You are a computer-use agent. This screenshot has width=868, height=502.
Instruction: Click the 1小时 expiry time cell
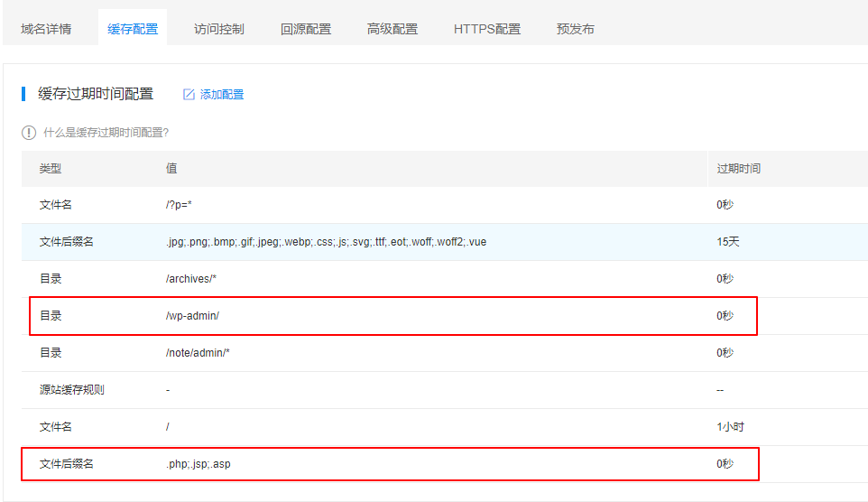point(730,427)
